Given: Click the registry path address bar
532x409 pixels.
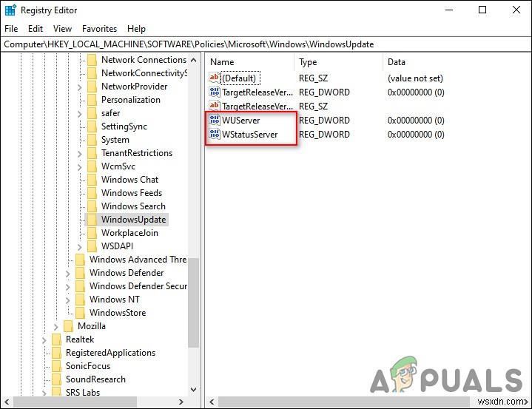Looking at the screenshot, I should 266,44.
